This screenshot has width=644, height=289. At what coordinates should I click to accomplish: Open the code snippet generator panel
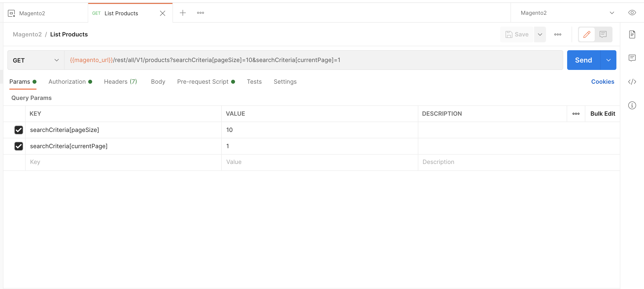click(632, 82)
